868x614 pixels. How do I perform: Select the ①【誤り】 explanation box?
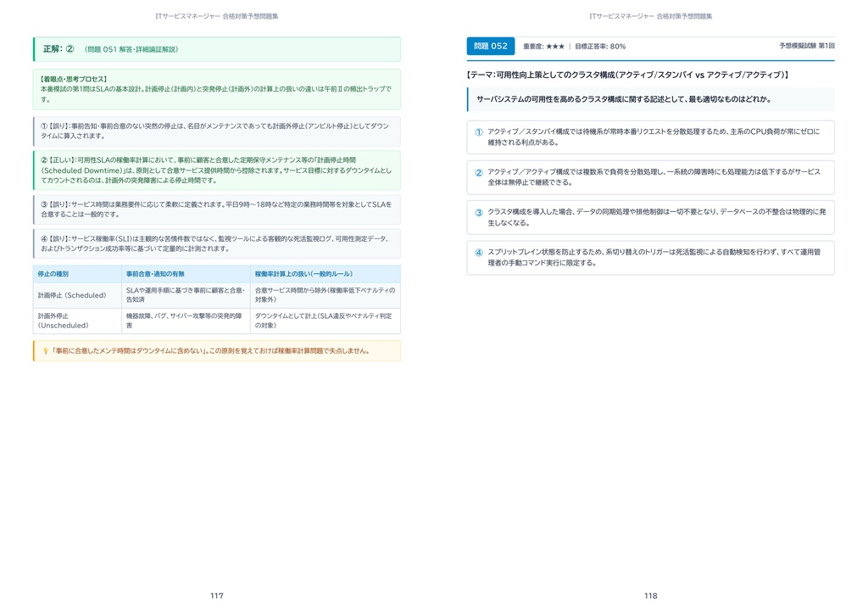(x=216, y=131)
